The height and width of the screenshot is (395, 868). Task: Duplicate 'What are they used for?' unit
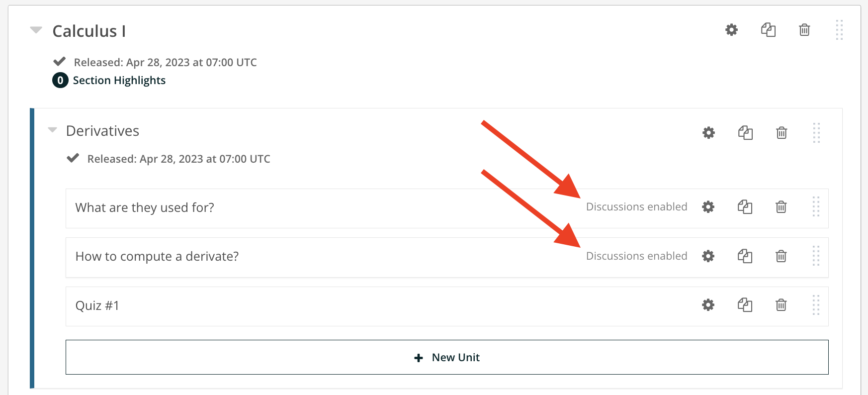[745, 207]
